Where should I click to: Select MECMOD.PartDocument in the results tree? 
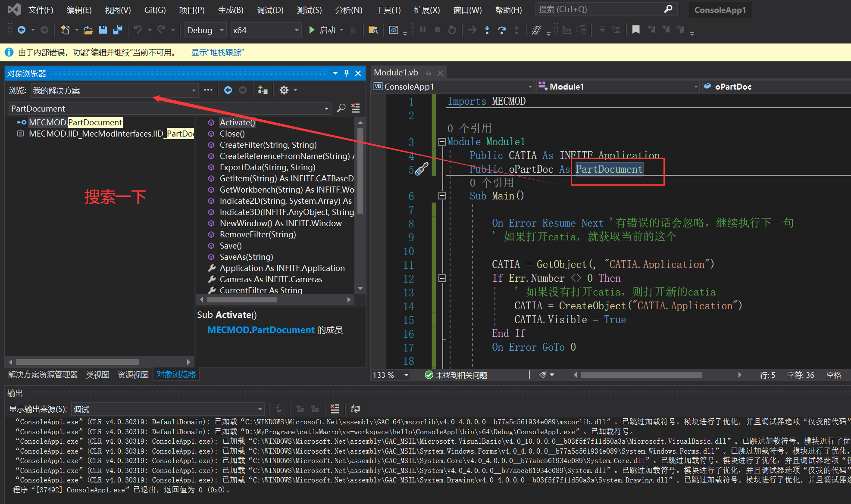tap(75, 122)
